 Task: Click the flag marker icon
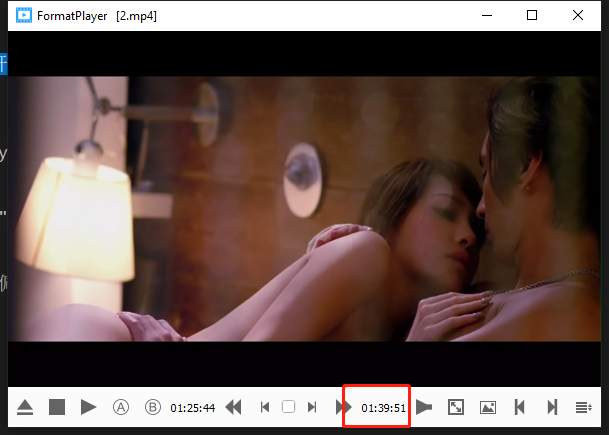424,407
